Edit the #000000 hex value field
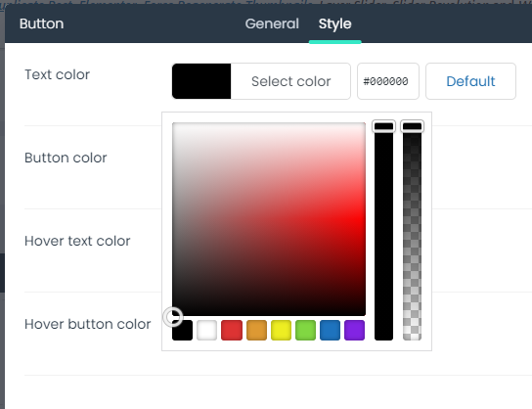This screenshot has height=409, width=532. click(x=388, y=81)
